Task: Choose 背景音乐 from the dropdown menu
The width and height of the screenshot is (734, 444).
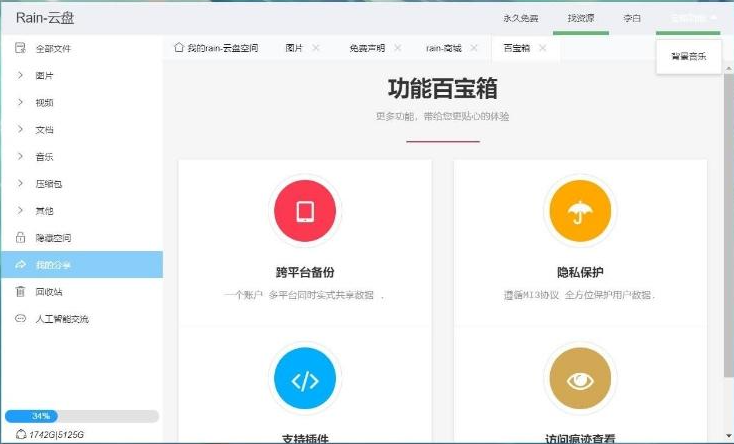Action: click(689, 57)
